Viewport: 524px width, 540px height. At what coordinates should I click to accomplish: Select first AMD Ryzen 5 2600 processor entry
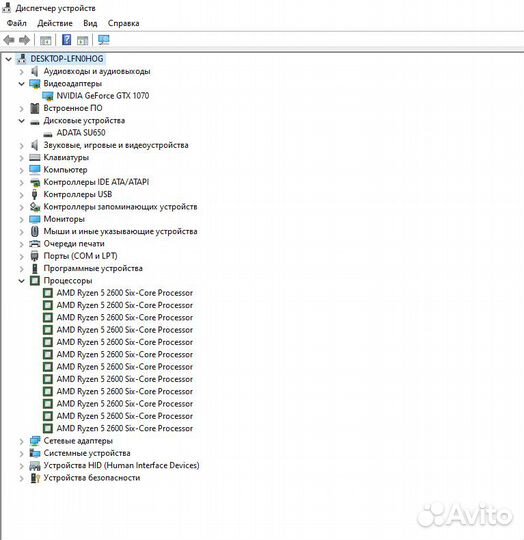point(124,293)
